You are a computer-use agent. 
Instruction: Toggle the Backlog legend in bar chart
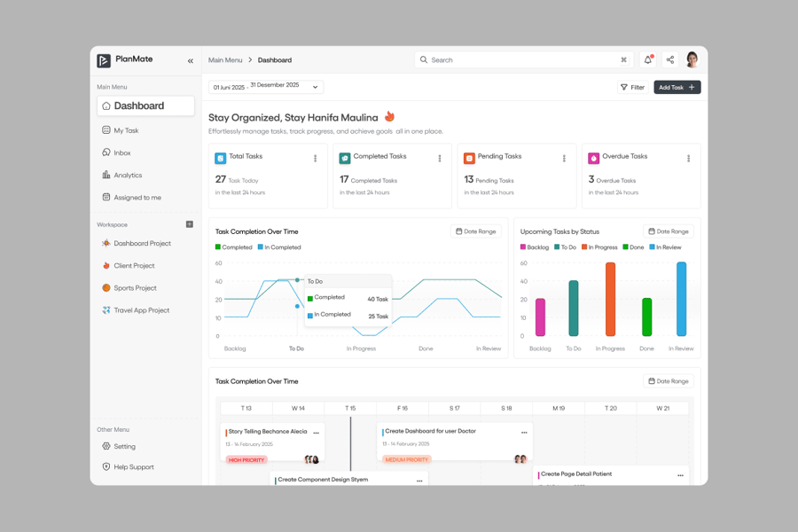pos(535,247)
